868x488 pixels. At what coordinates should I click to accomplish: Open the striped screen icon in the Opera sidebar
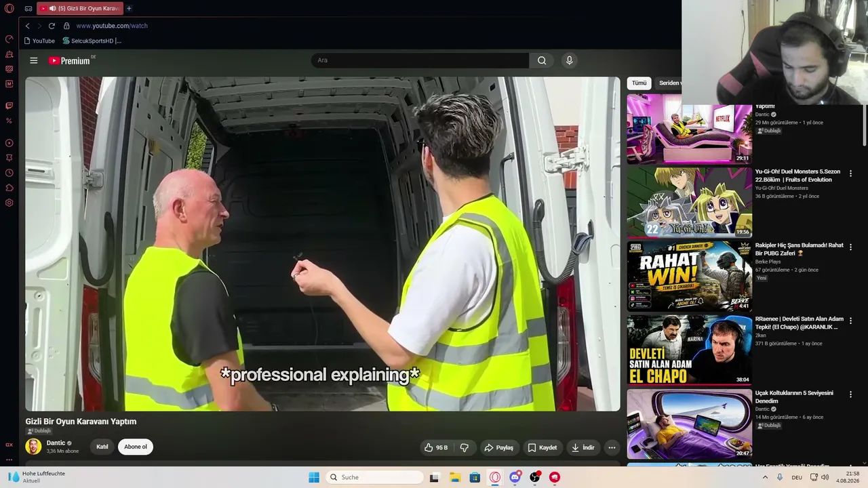tap(9, 68)
